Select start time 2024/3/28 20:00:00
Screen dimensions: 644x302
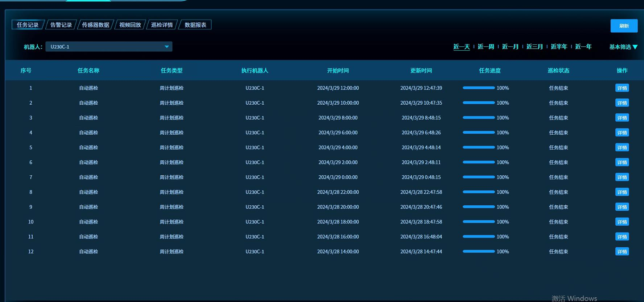point(338,207)
